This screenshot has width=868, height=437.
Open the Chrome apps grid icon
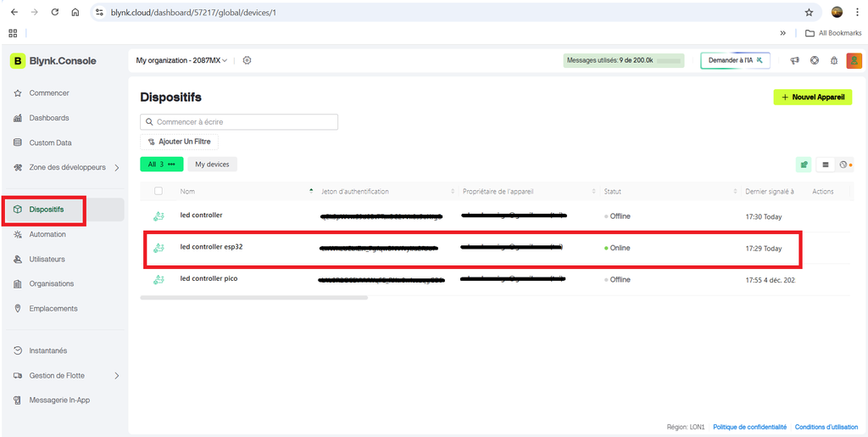13,33
